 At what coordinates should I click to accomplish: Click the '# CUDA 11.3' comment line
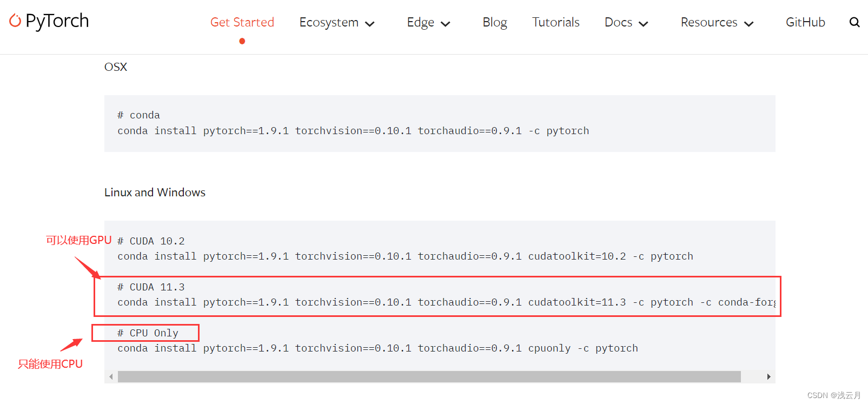pos(151,287)
